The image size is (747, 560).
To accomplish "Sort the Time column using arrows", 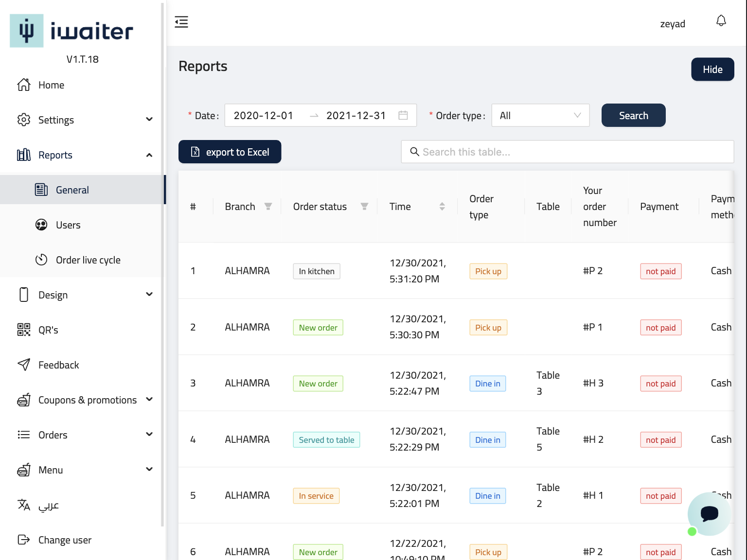I will click(442, 207).
